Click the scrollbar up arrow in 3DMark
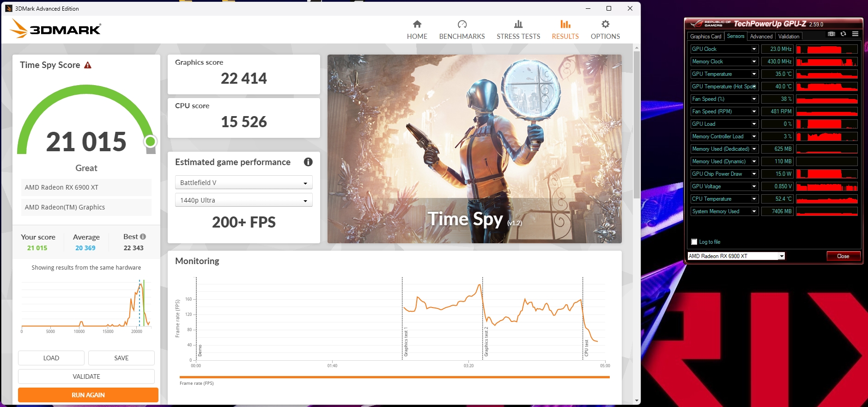The height and width of the screenshot is (407, 868). [x=637, y=48]
